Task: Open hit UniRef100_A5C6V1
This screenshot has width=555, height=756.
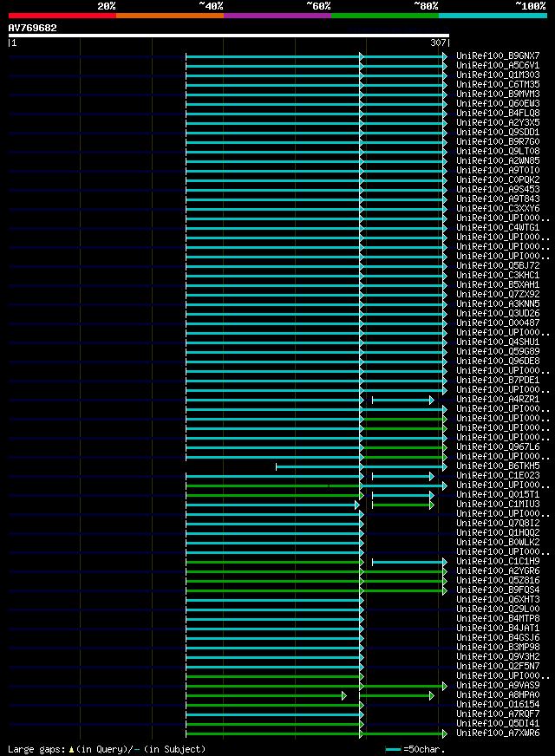Action: [498, 66]
